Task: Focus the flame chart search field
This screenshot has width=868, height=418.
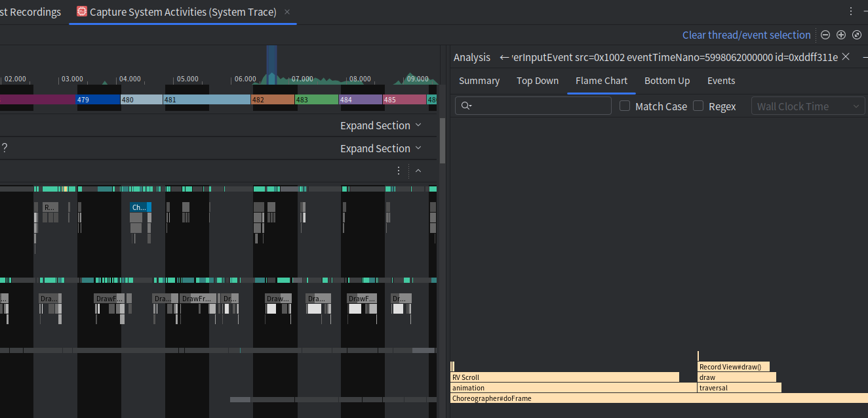Action: point(533,106)
